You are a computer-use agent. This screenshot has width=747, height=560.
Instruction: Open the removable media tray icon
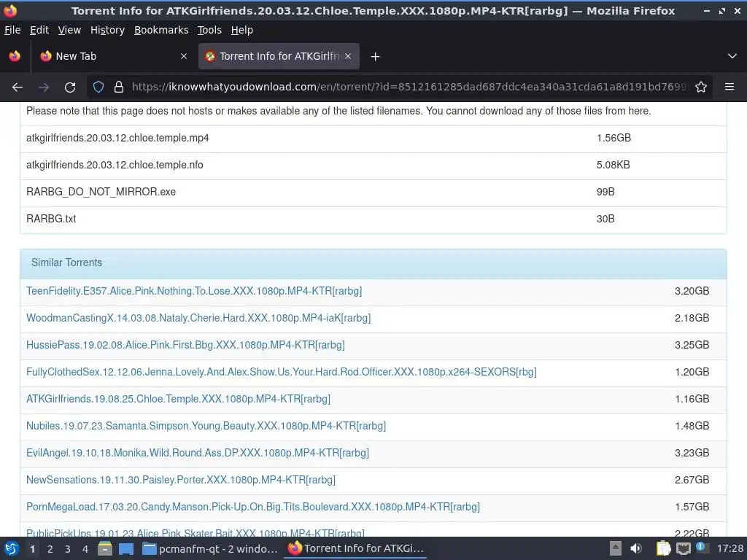click(615, 548)
